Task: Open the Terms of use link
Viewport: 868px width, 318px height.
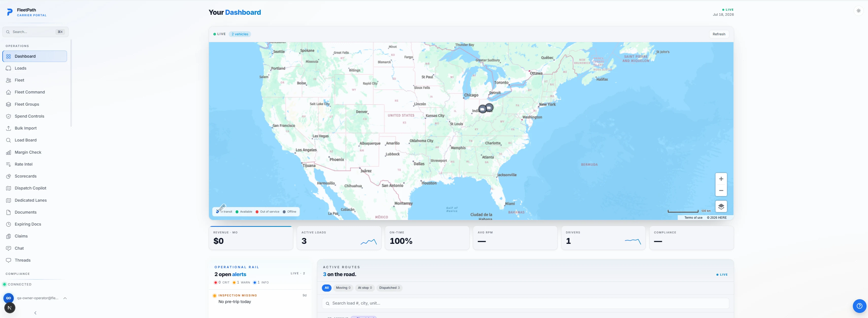Action: 693,218
